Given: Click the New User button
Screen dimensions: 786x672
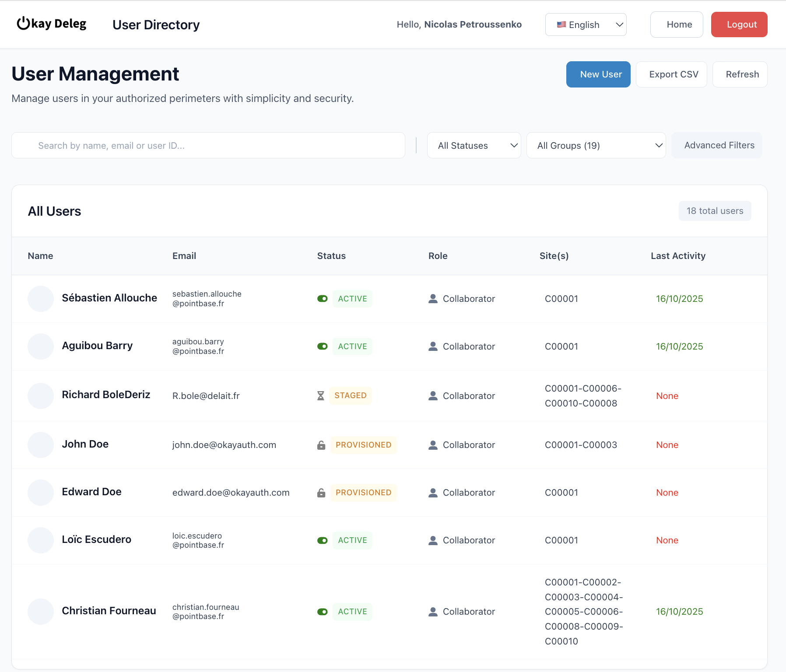Looking at the screenshot, I should click(x=598, y=74).
